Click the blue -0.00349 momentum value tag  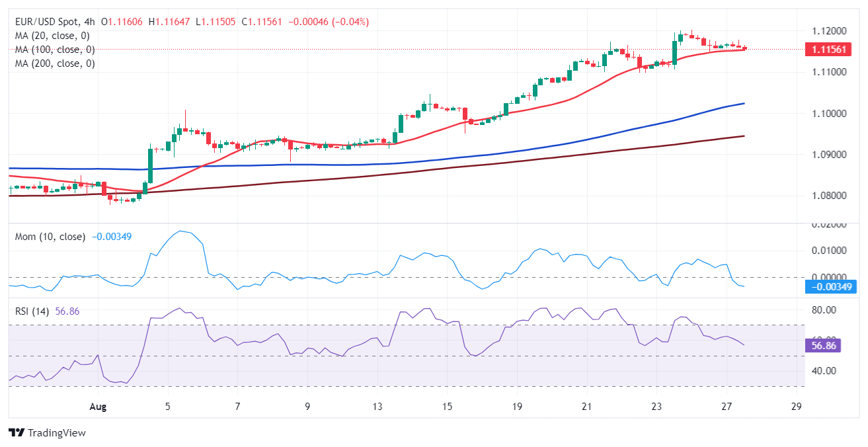(830, 287)
